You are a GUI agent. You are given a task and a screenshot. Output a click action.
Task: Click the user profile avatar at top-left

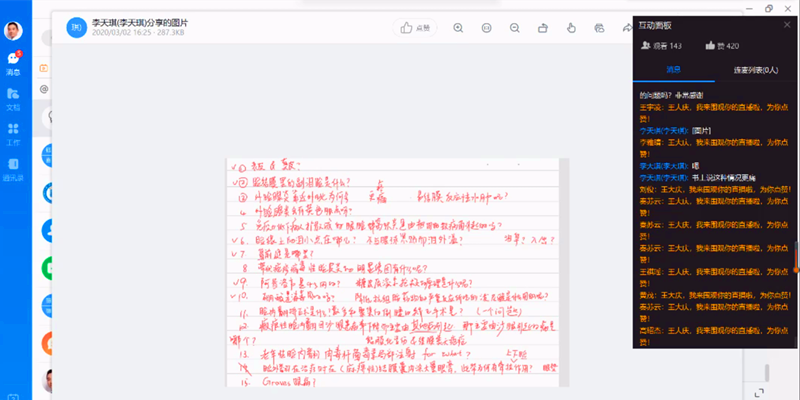14,30
